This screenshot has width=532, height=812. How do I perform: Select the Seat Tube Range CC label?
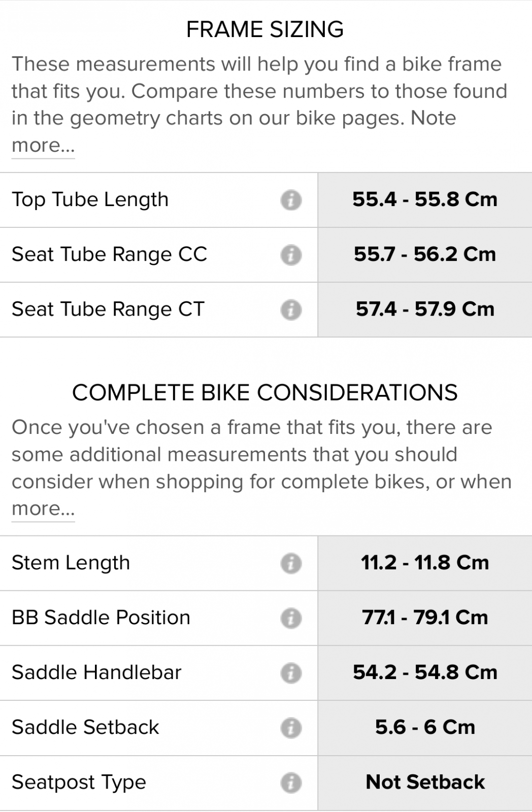coord(109,254)
